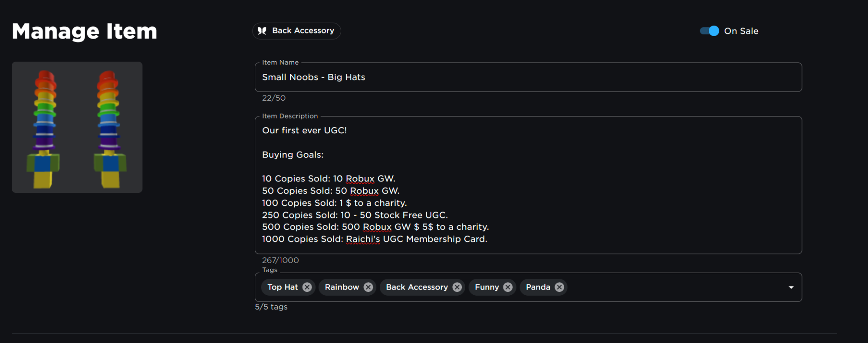868x343 pixels.
Task: Remove the Back Accessory tag
Action: pos(457,287)
